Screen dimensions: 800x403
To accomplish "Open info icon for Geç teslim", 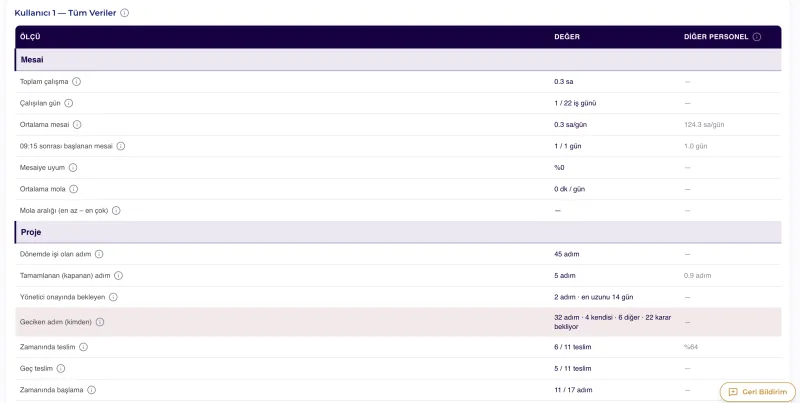I will click(61, 368).
